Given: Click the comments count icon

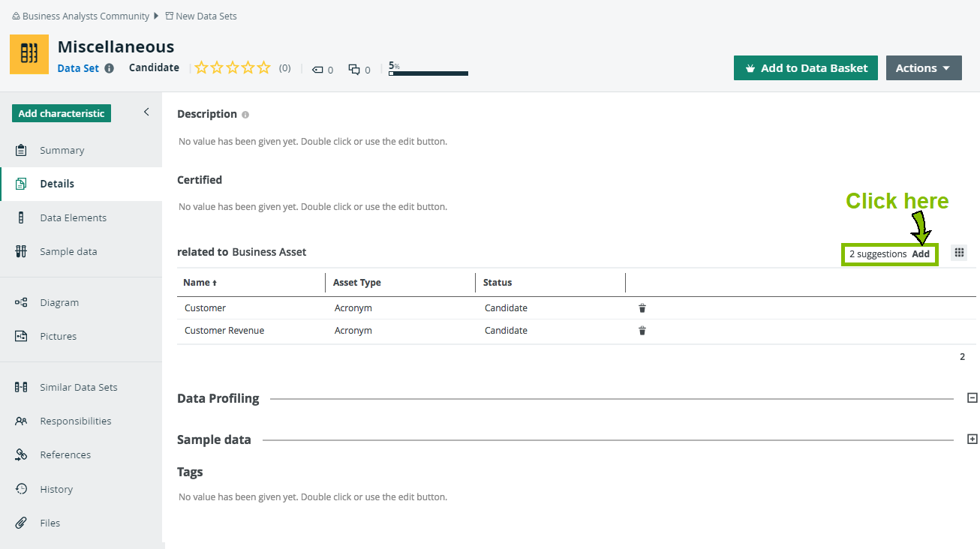Looking at the screenshot, I should pyautogui.click(x=354, y=69).
